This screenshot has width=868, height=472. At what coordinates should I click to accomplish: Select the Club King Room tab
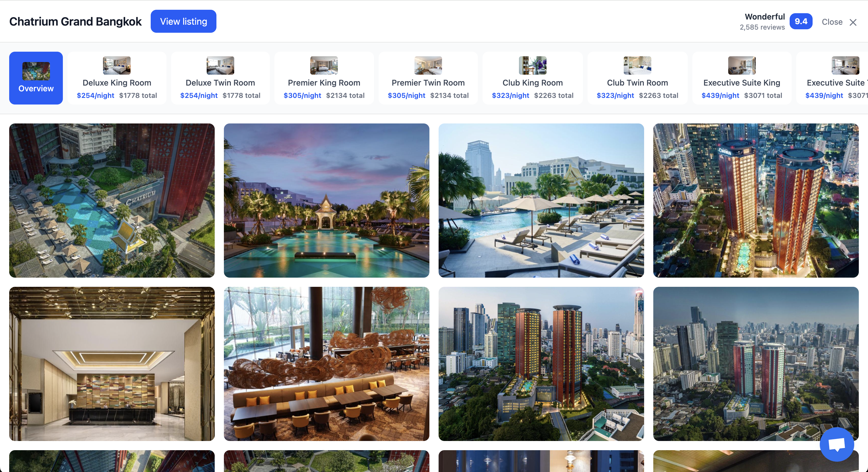tap(533, 78)
